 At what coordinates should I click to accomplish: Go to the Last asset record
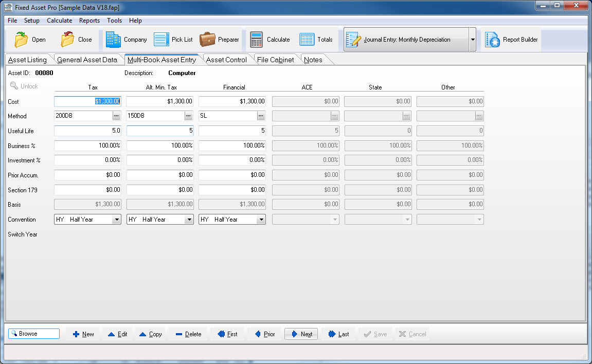pos(338,334)
